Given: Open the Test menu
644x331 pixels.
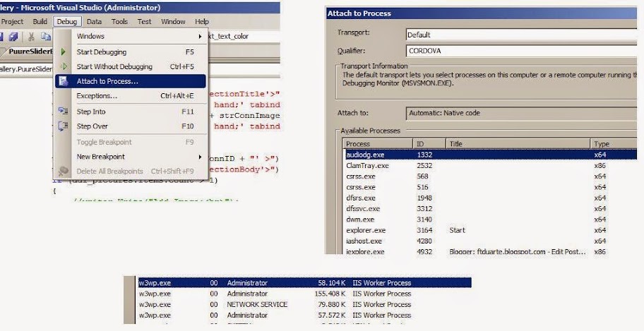Looking at the screenshot, I should [x=144, y=21].
